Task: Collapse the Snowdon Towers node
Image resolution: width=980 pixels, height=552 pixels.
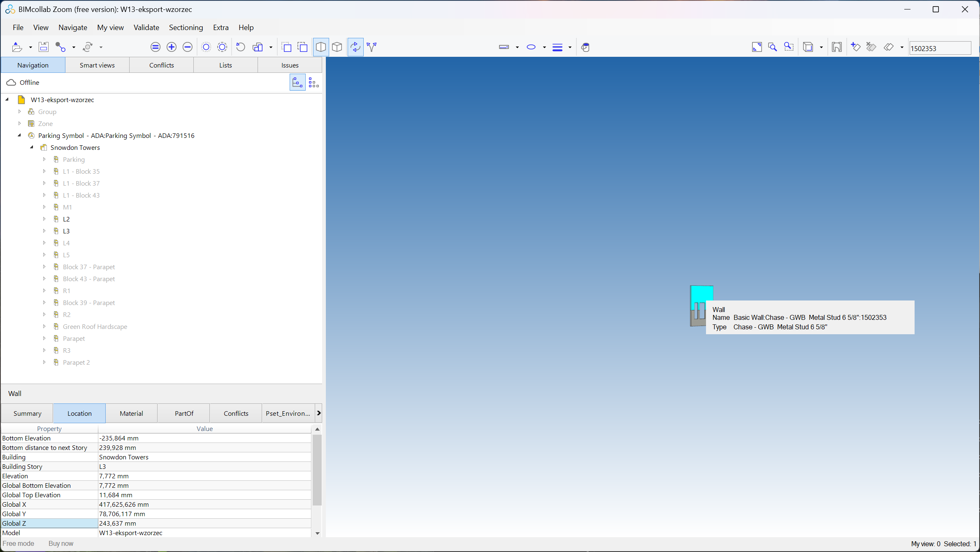Action: [x=32, y=147]
